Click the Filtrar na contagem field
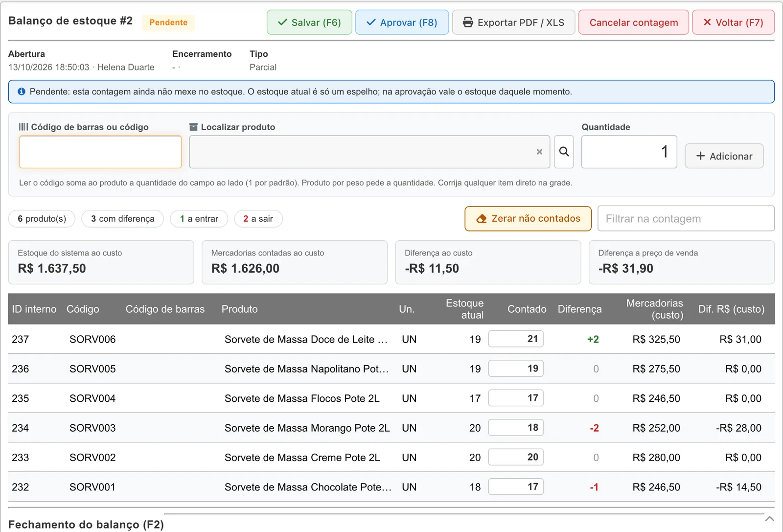The height and width of the screenshot is (532, 783). click(x=686, y=219)
